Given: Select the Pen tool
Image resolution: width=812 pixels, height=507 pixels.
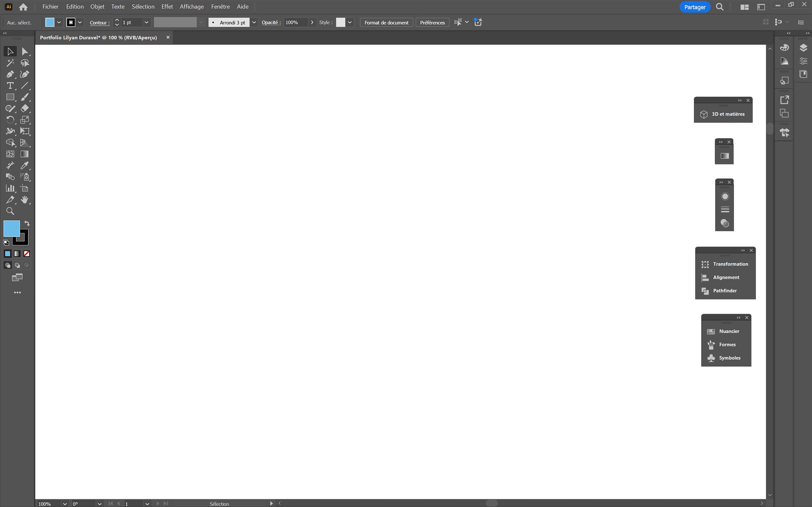Looking at the screenshot, I should [x=10, y=74].
